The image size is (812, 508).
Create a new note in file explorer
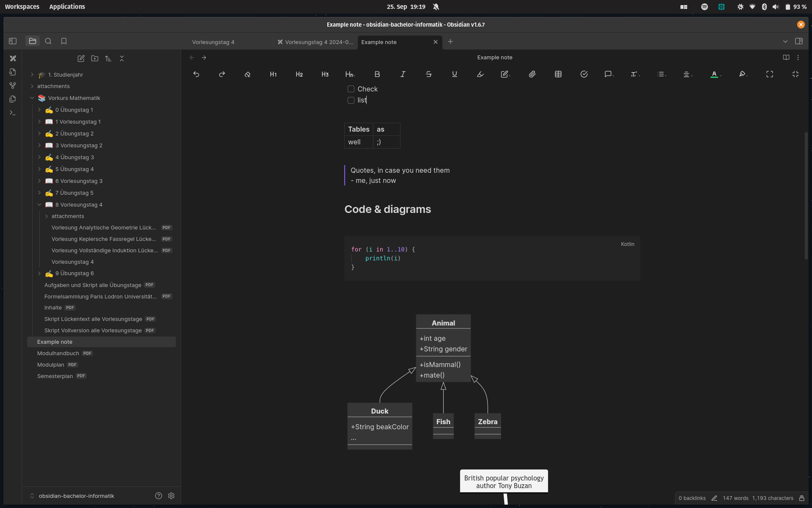click(81, 58)
